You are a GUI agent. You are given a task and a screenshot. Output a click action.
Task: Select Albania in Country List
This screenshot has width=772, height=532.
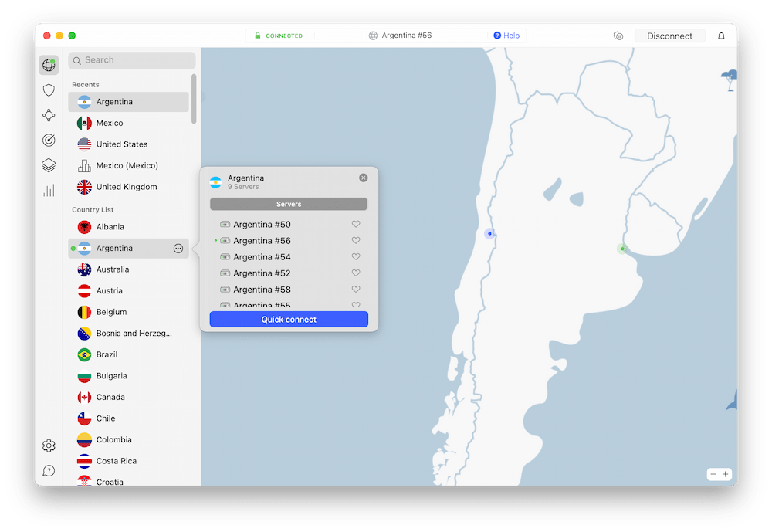(x=128, y=227)
